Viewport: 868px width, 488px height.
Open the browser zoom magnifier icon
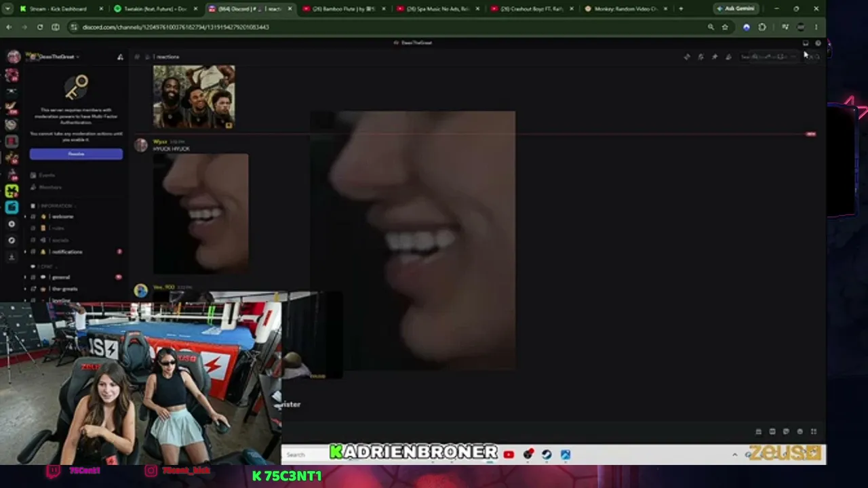click(x=711, y=27)
